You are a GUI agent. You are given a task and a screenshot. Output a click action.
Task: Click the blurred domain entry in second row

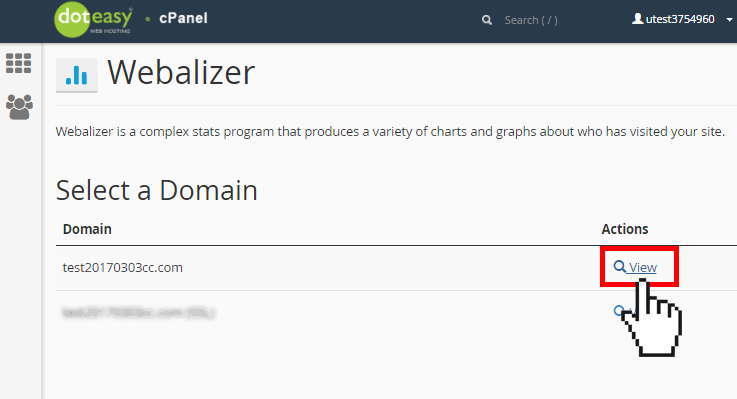click(138, 313)
